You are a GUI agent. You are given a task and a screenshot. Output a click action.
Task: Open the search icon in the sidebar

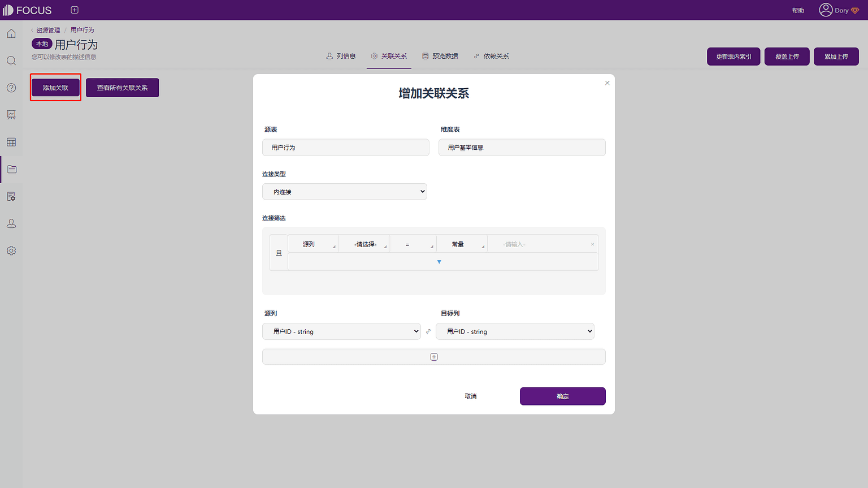[11, 61]
